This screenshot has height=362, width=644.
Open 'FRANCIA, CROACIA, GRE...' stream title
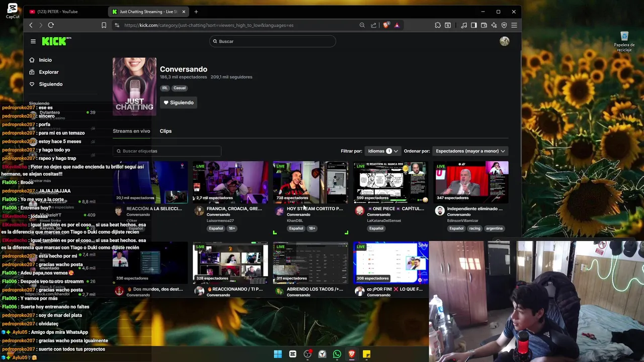click(x=234, y=209)
